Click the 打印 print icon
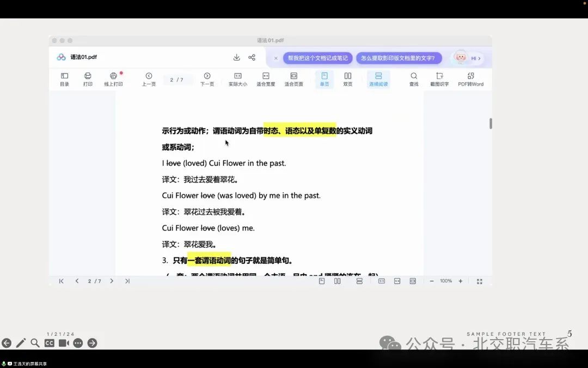588x368 pixels. pyautogui.click(x=88, y=79)
